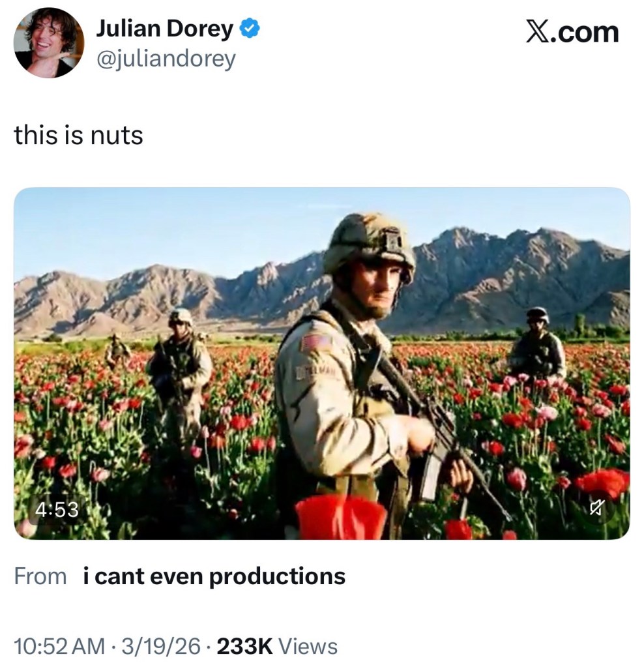Viewport: 644px width, 667px height.
Task: Click the large red poppy at the video's bottom
Action: click(x=340, y=517)
